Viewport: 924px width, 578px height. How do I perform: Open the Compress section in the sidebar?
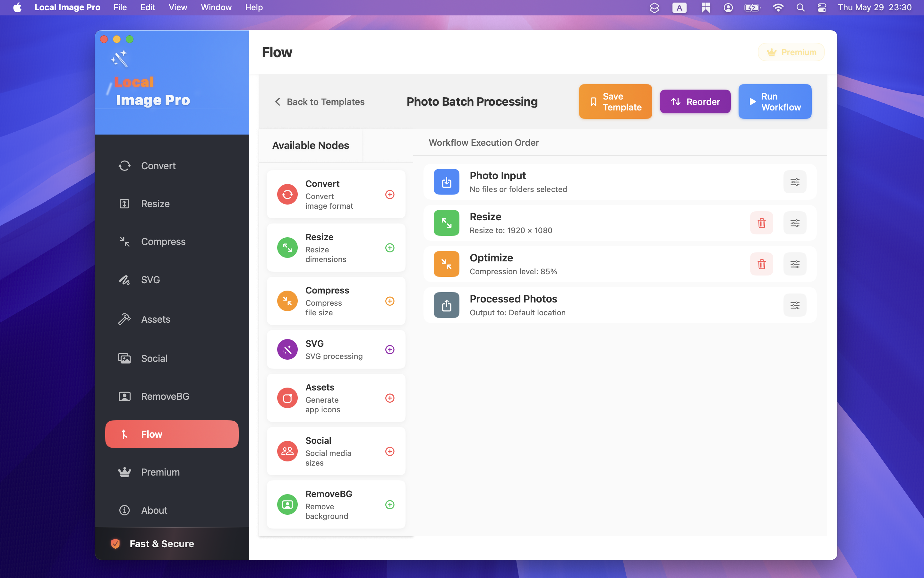pos(172,241)
